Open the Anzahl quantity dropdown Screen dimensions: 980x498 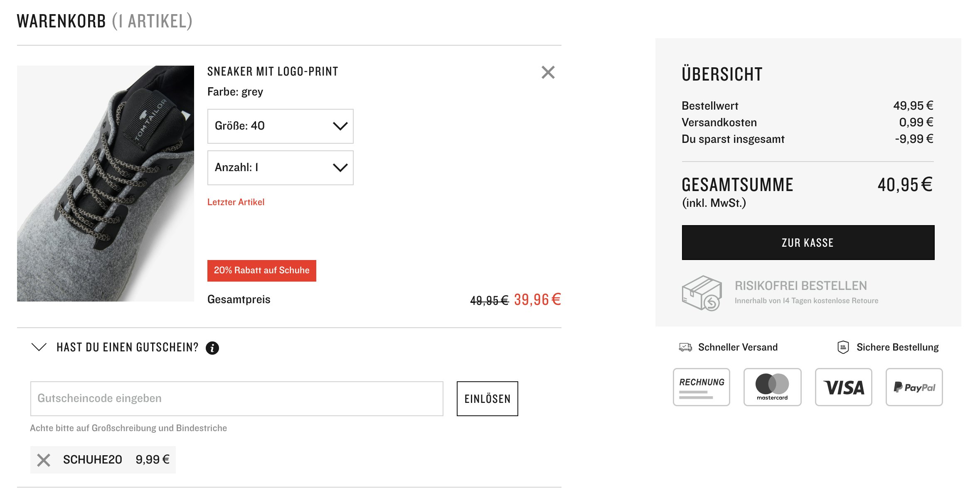tap(281, 168)
